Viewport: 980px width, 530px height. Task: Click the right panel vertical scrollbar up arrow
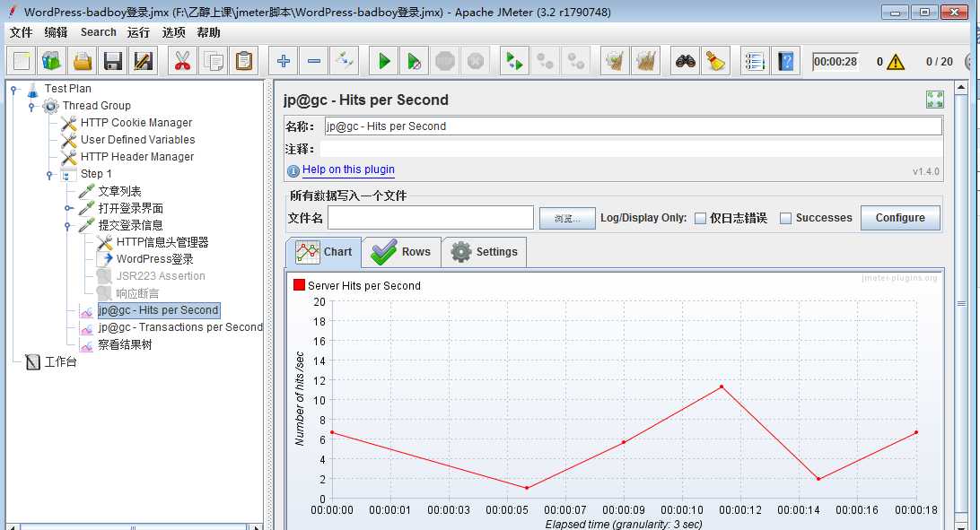click(x=961, y=88)
